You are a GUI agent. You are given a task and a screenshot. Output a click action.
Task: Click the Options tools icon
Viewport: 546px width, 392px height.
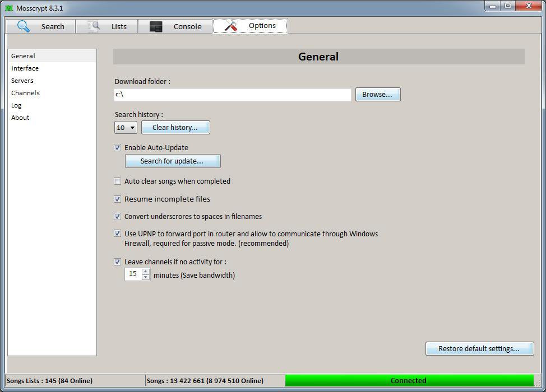click(231, 26)
